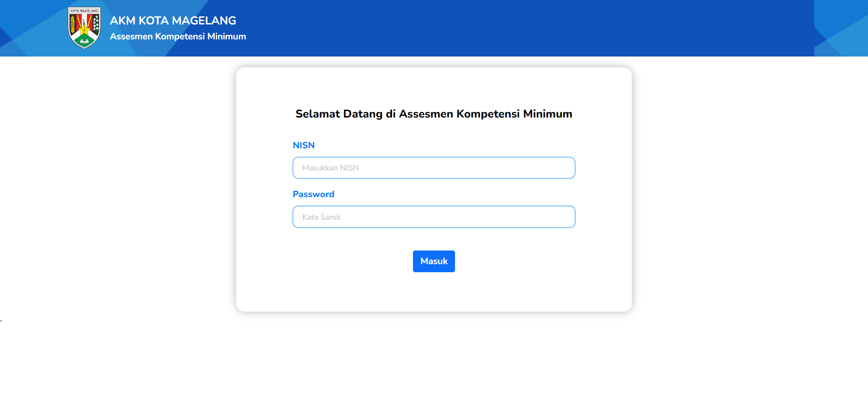Click the white page area right of the login card
Screen dimensions: 868x402
pos(746,190)
